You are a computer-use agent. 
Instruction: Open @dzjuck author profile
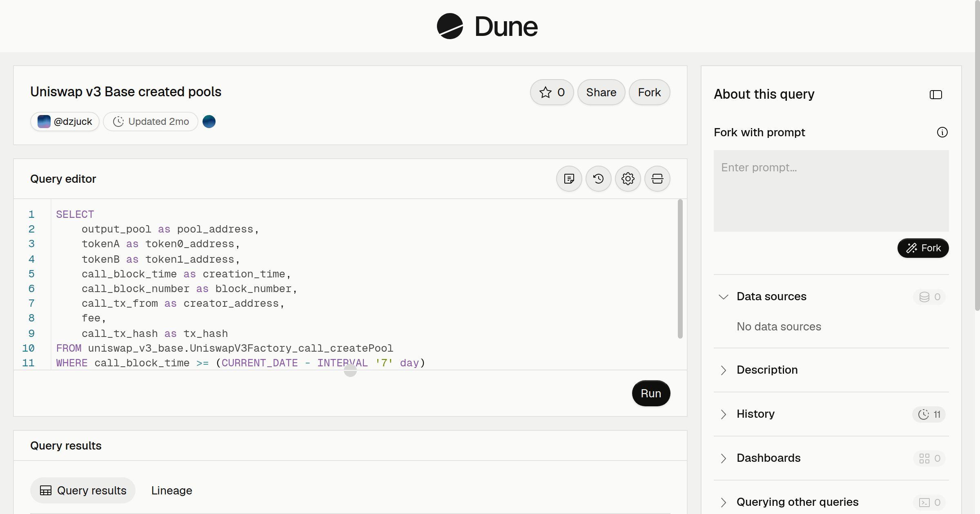point(65,122)
